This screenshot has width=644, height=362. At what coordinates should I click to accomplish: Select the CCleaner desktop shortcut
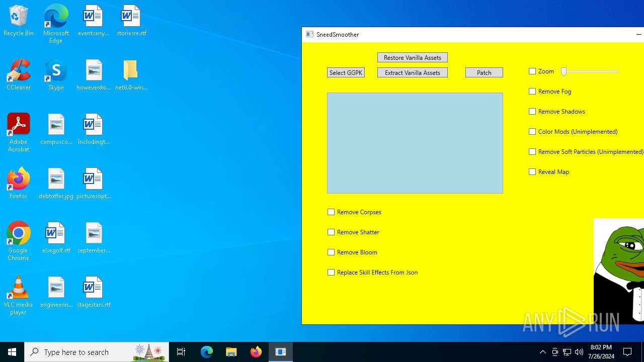19,75
